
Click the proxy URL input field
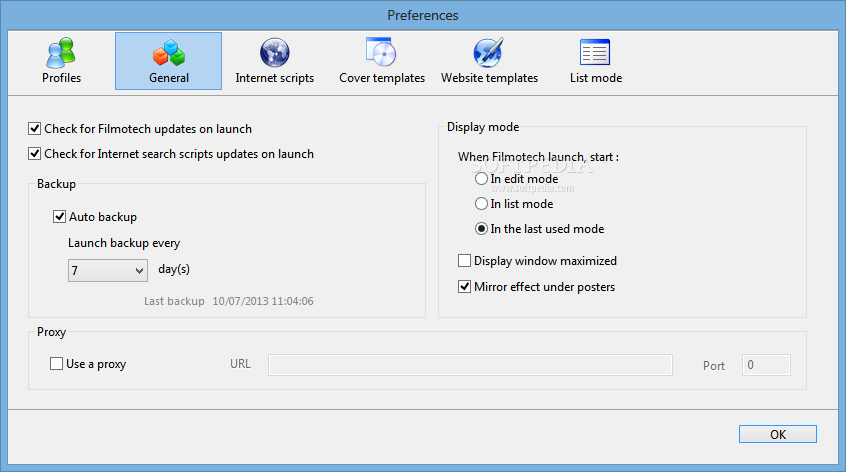click(x=470, y=365)
